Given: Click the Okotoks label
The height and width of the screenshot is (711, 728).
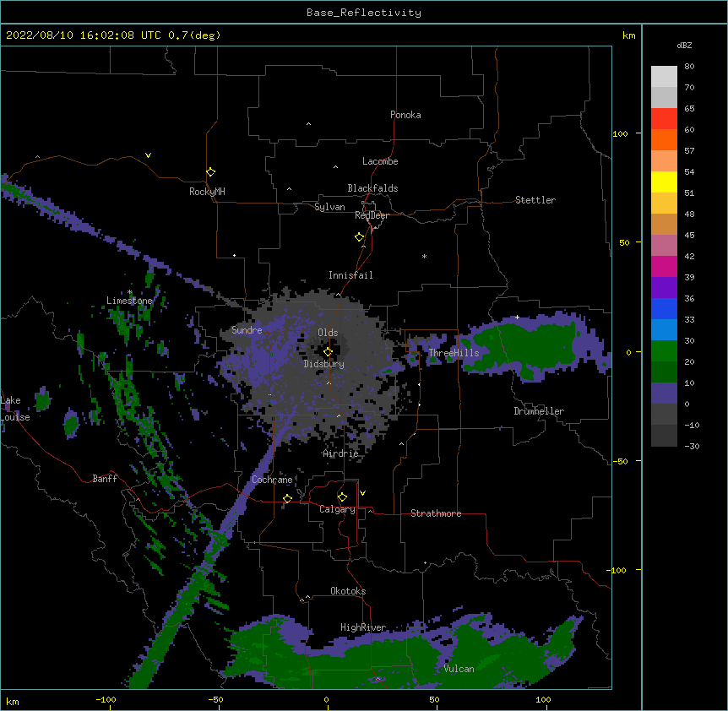Looking at the screenshot, I should pos(348,591).
